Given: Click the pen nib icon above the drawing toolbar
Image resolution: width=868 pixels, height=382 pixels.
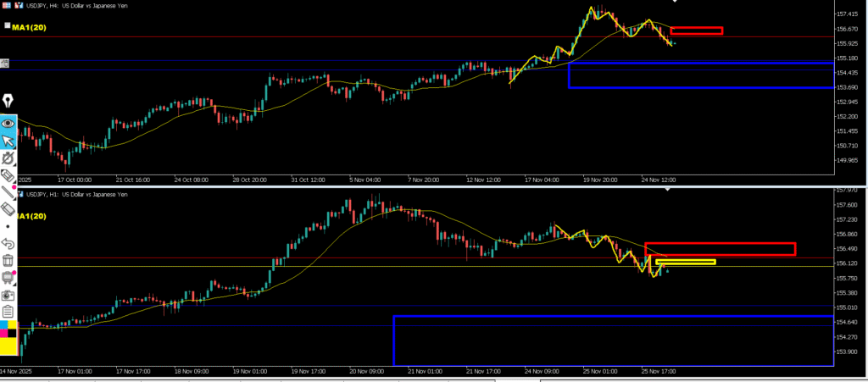Looking at the screenshot, I should (x=8, y=101).
